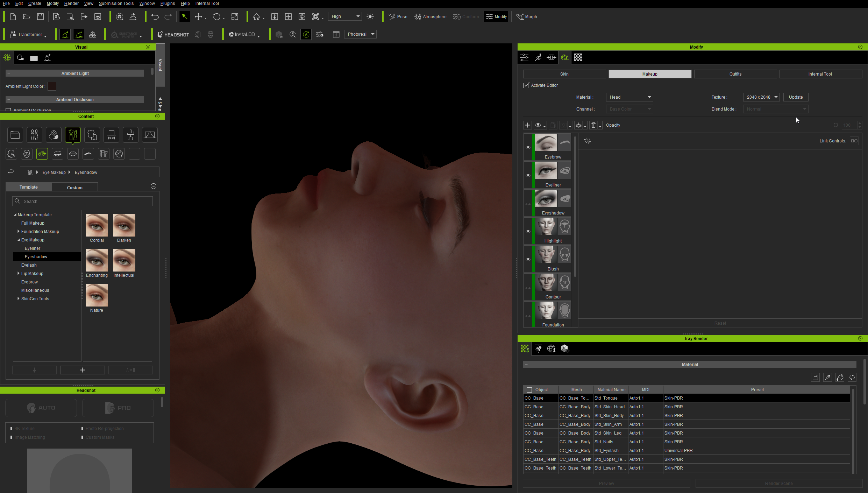
Task: Expand the SkinGen Tools tree node
Action: coord(19,298)
